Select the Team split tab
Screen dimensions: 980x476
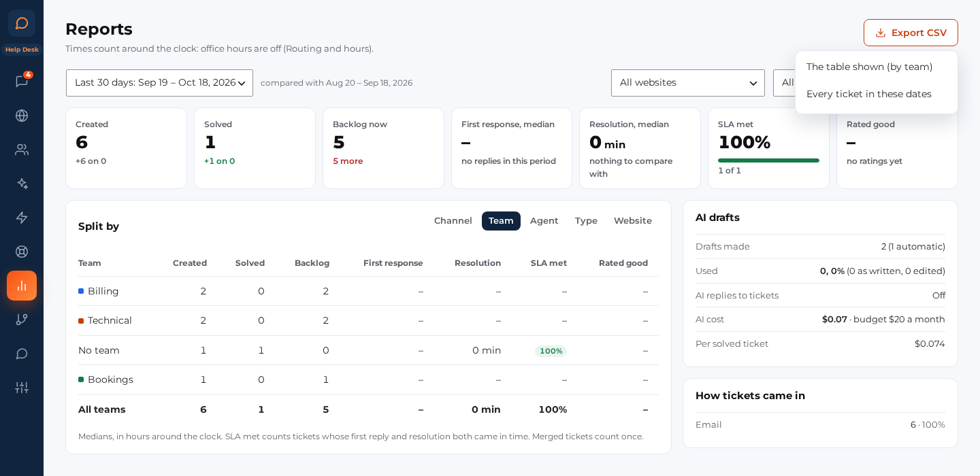501,221
